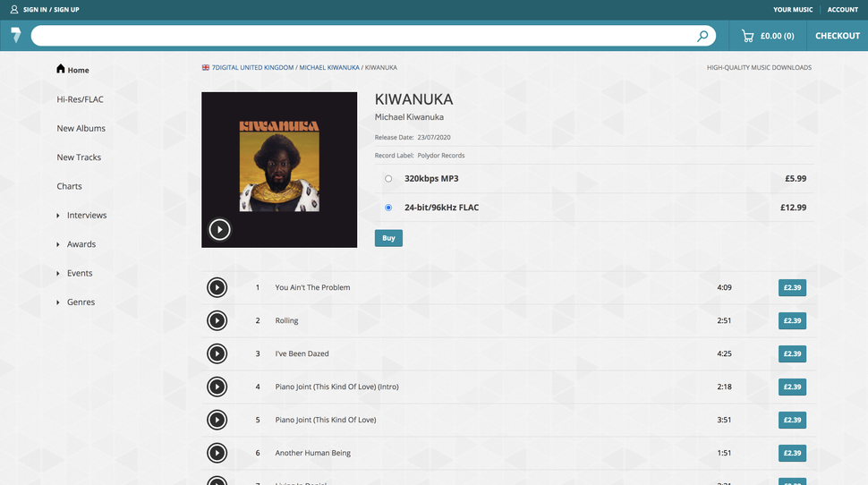Click Polydor Records label text
868x485 pixels.
click(x=440, y=156)
